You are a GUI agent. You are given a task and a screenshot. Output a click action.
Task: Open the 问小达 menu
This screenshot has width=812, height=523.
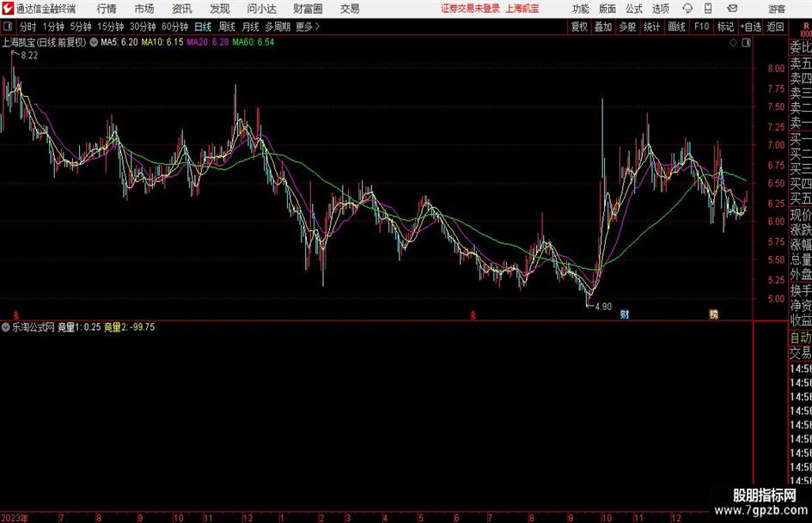point(261,9)
